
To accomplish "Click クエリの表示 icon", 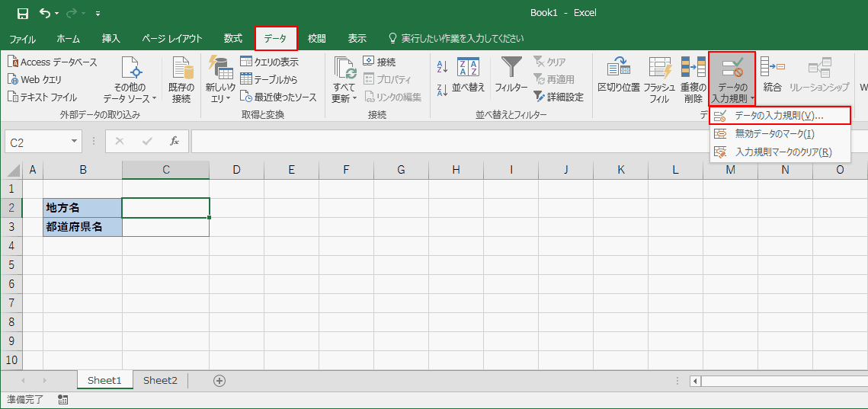I will point(246,62).
